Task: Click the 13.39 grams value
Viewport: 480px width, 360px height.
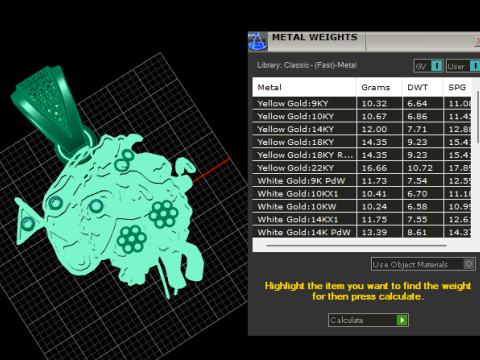Action: pyautogui.click(x=374, y=232)
